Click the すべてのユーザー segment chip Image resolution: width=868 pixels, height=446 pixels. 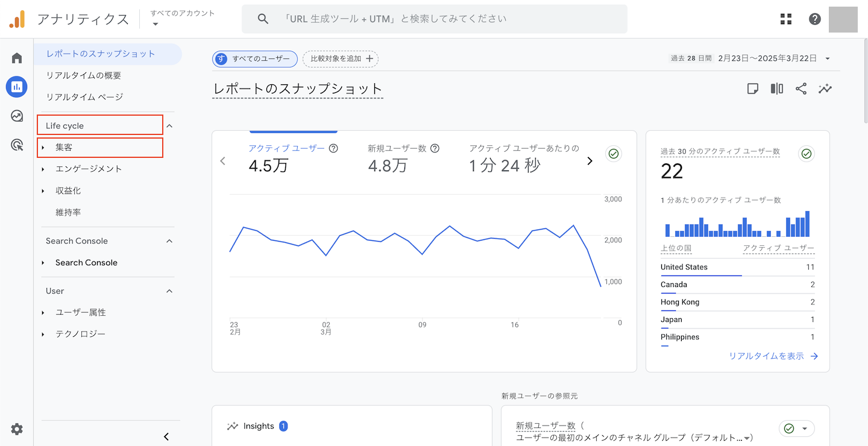255,58
